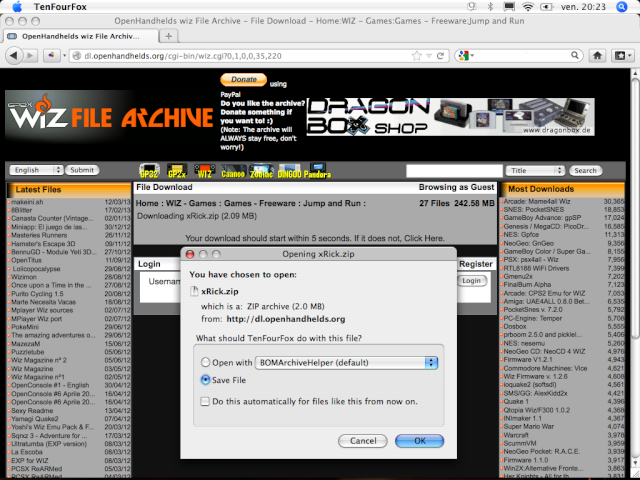Click the reload icon in the URL bar
The image size is (640, 480).
[x=440, y=56]
